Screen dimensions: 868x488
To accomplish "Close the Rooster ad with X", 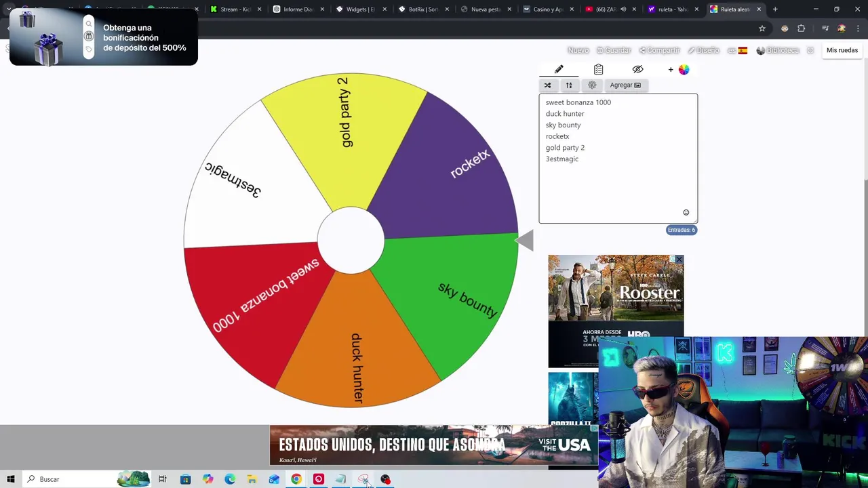I will [679, 260].
